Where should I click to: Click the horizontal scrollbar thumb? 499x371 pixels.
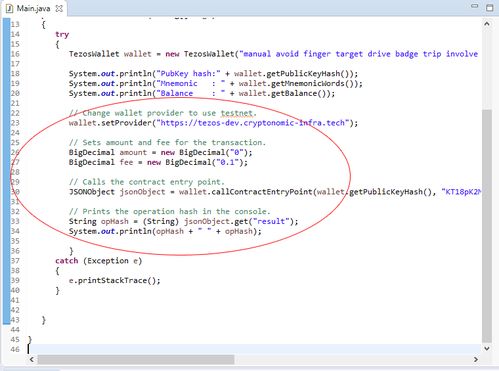tap(136, 359)
